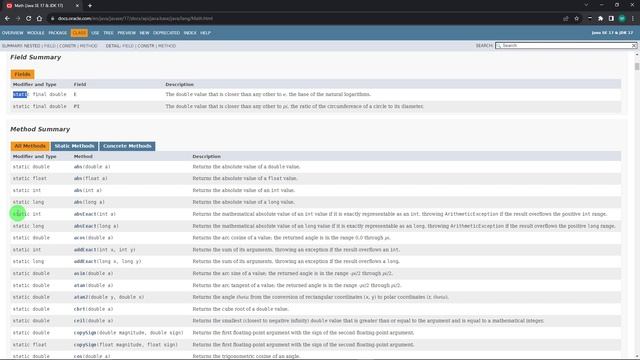Image resolution: width=640 pixels, height=360 pixels.
Task: Open the HELP navigation item
Action: [x=205, y=33]
